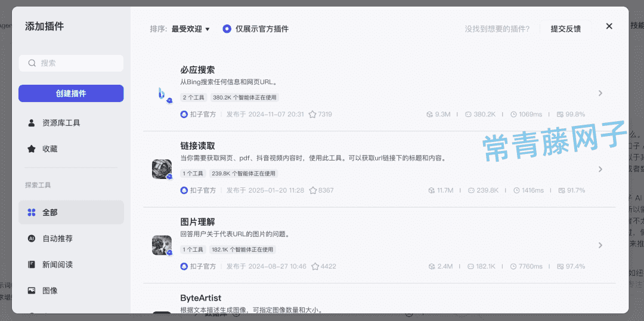Click the 380.2K 个智能体正在使用 tag

[245, 97]
